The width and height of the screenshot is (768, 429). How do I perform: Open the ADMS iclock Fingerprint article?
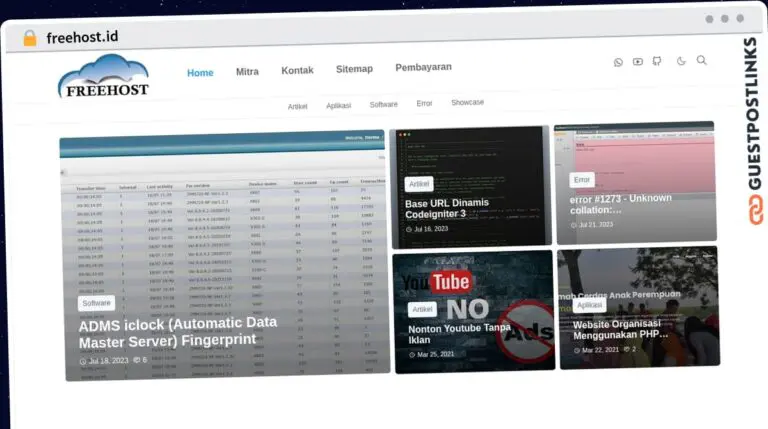coord(178,331)
